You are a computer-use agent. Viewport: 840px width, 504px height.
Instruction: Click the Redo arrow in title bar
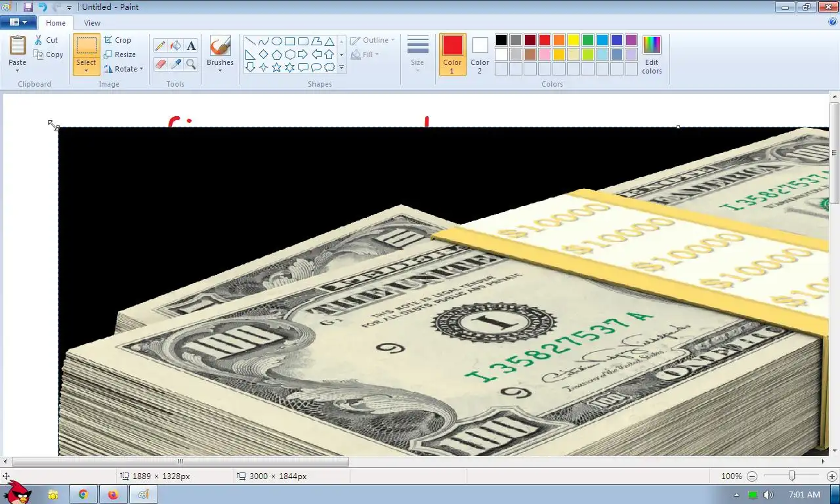(57, 7)
